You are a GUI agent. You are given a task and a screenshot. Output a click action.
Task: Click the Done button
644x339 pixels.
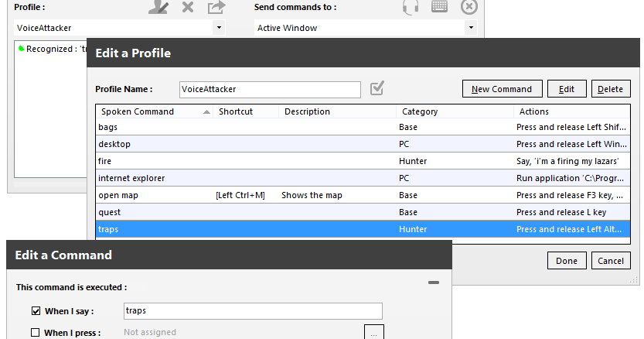coord(567,261)
